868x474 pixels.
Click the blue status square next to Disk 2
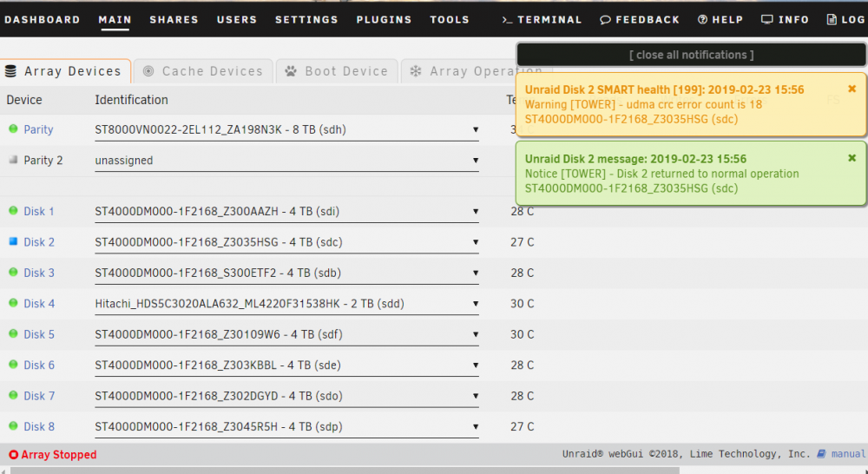[13, 241]
